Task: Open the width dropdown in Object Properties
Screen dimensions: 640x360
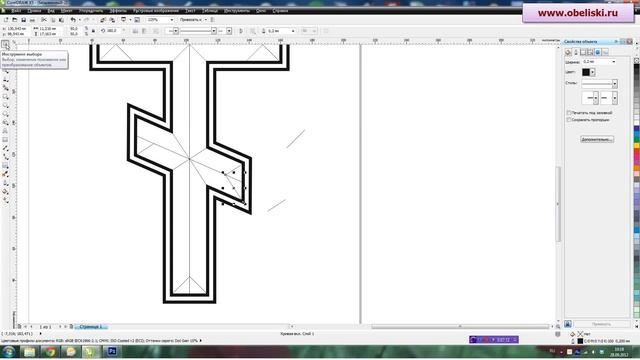Action: [613, 62]
